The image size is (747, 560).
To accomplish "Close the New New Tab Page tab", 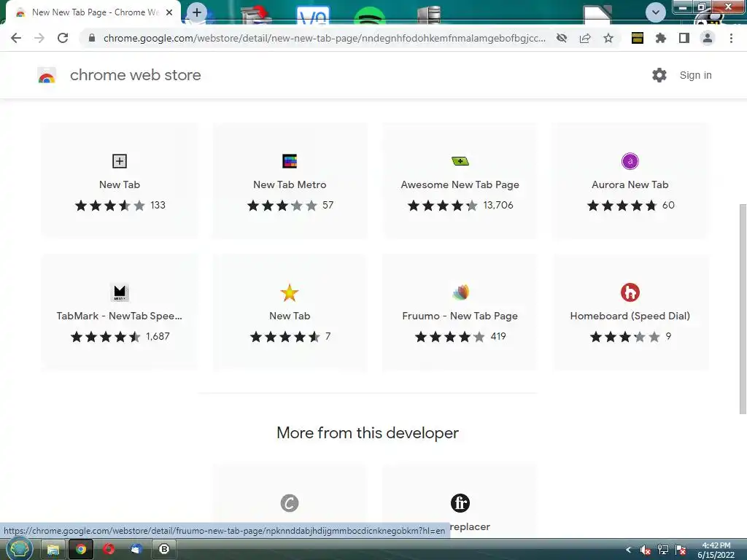I will click(169, 12).
